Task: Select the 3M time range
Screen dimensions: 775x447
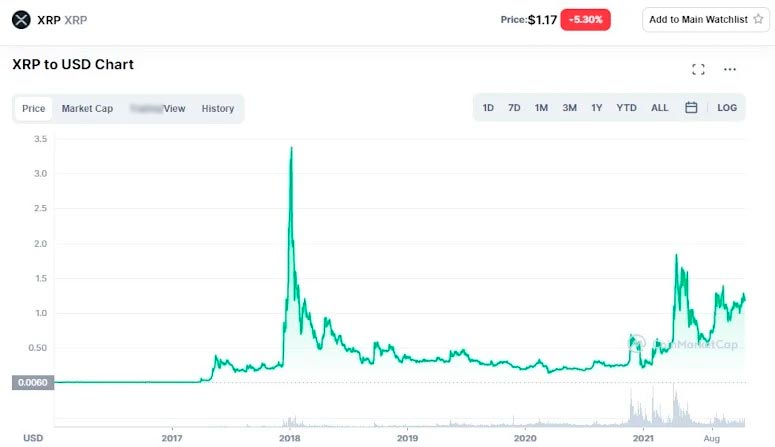Action: pyautogui.click(x=569, y=108)
